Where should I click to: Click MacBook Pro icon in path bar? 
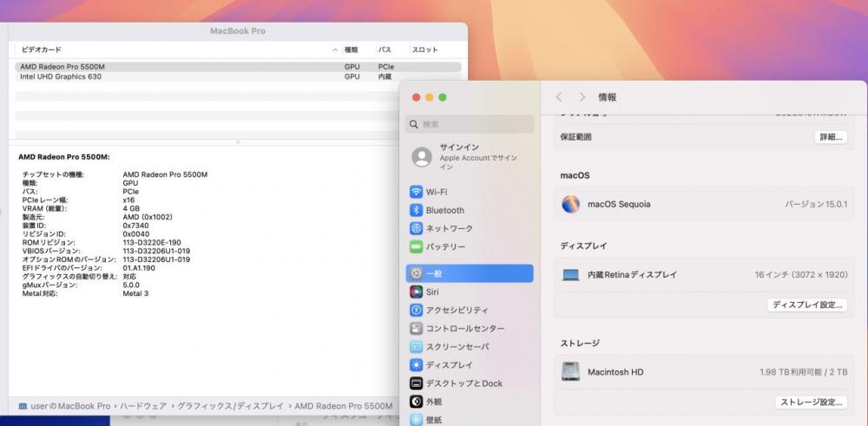23,406
